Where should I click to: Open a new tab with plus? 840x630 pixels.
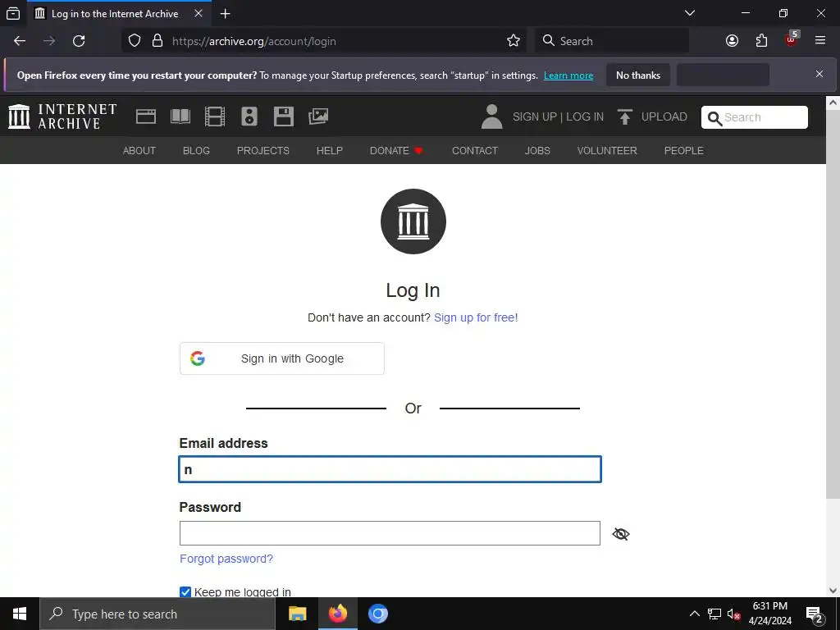pos(225,13)
